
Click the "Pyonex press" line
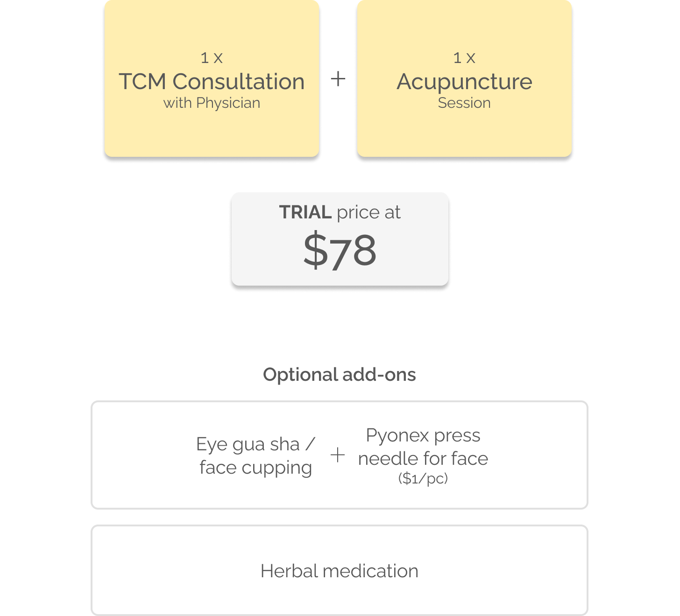423,435
